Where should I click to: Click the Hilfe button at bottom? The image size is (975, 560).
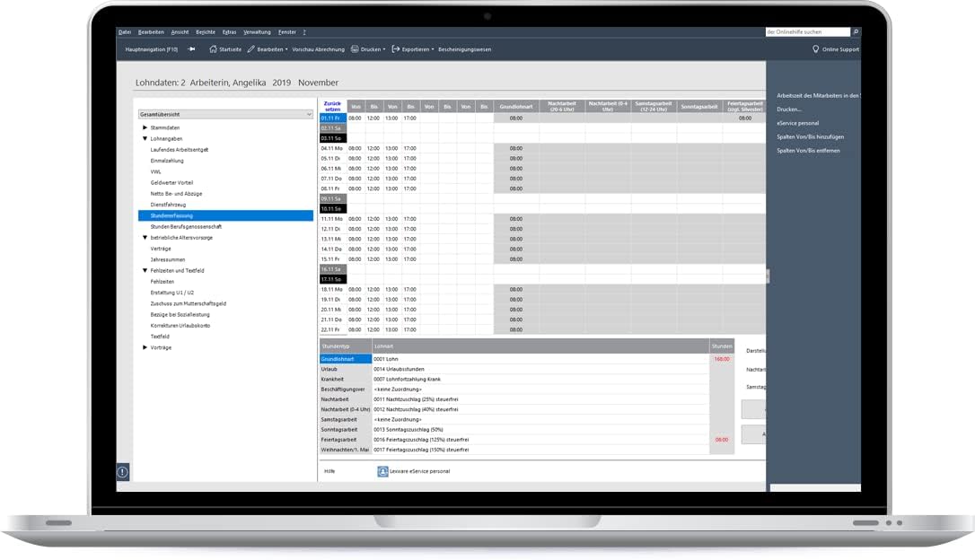click(x=329, y=471)
